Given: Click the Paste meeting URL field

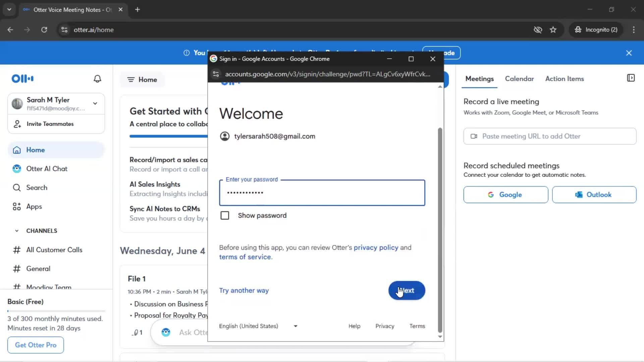Looking at the screenshot, I should (x=550, y=136).
